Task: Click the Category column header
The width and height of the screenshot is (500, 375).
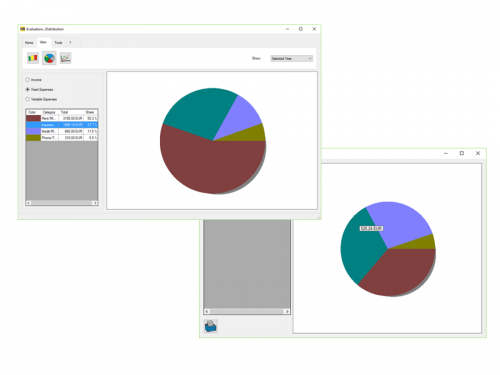Action: [x=50, y=112]
